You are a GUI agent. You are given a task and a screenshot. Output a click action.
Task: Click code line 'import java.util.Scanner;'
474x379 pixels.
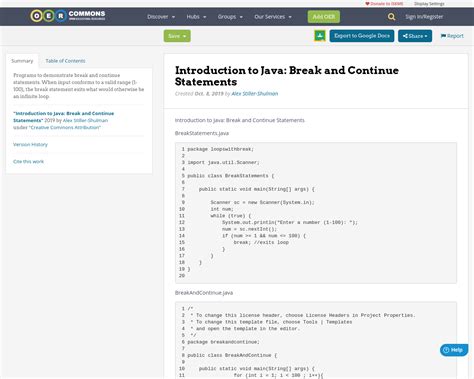click(x=223, y=162)
